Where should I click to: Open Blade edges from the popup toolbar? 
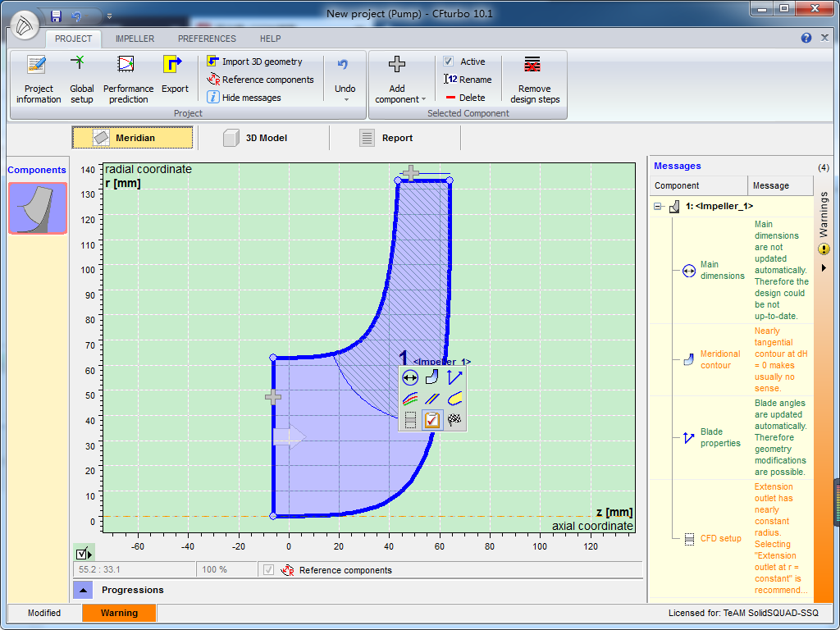coord(454,399)
